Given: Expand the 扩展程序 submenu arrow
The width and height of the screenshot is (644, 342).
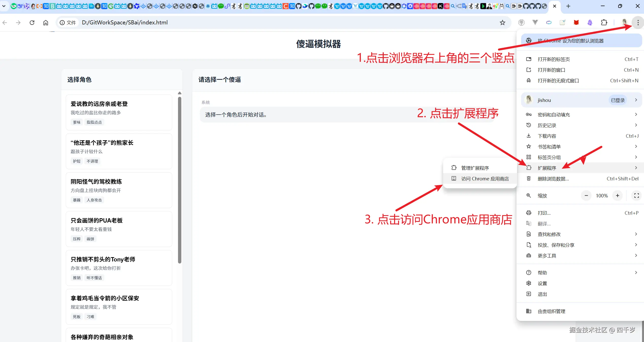Looking at the screenshot, I should click(x=636, y=168).
